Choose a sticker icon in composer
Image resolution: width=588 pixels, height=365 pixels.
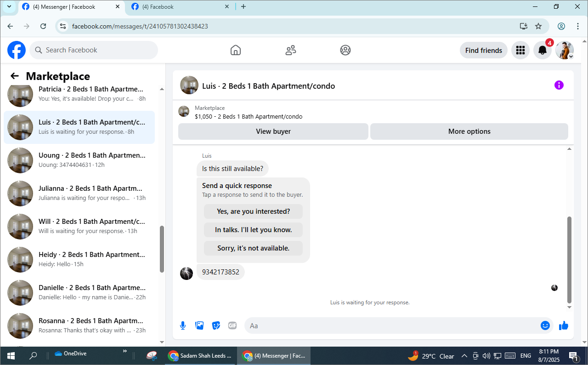pos(216,325)
